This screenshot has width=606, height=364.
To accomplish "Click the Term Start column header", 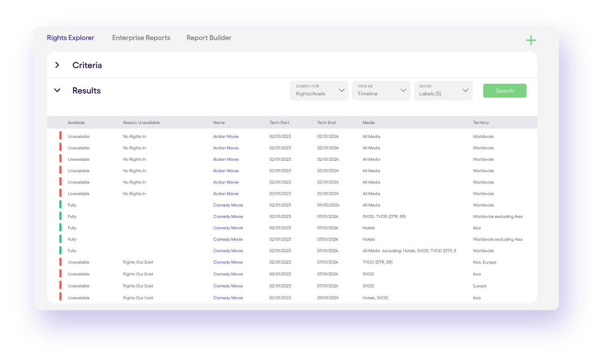I will tap(279, 123).
